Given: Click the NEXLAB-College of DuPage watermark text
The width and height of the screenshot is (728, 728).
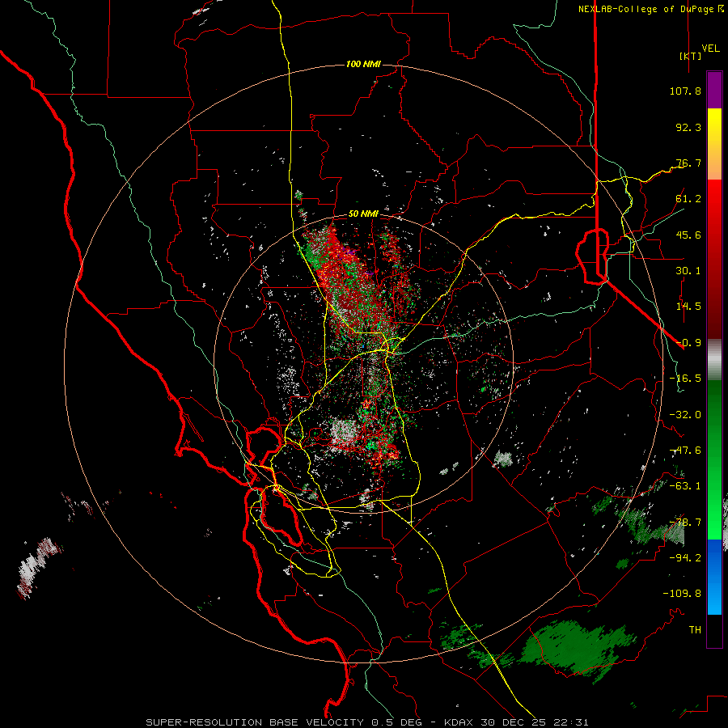Looking at the screenshot, I should pos(651,9).
